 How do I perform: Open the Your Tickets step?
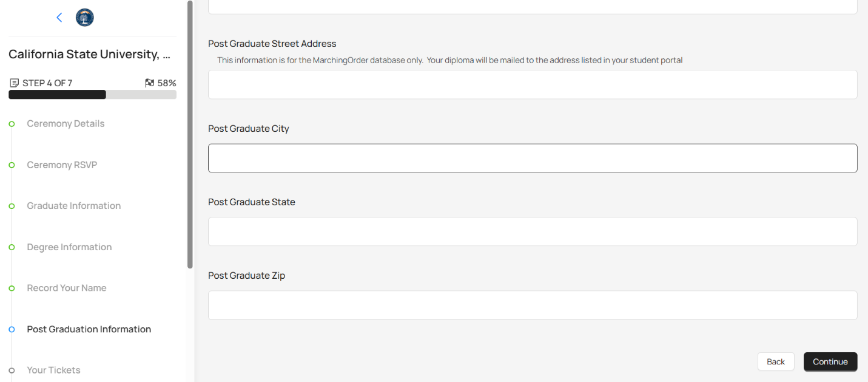[x=53, y=370]
